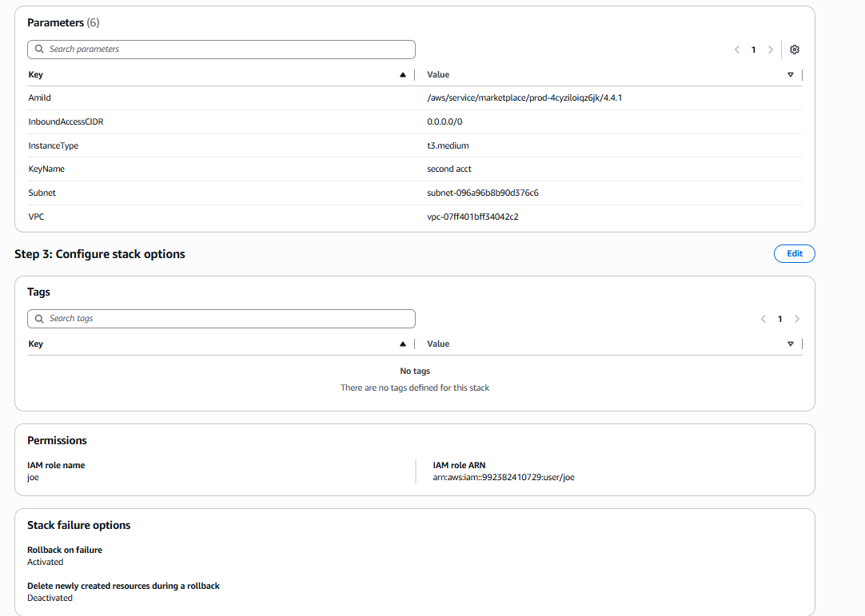Go to the previous page of Tags
The width and height of the screenshot is (865, 616).
763,319
